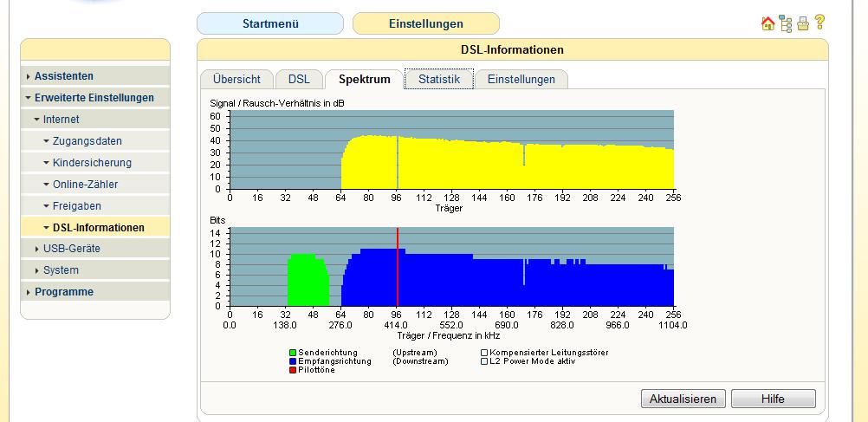Screen dimensions: 868x422
Task: Click the yellow question mark help icon
Action: pyautogui.click(x=819, y=23)
